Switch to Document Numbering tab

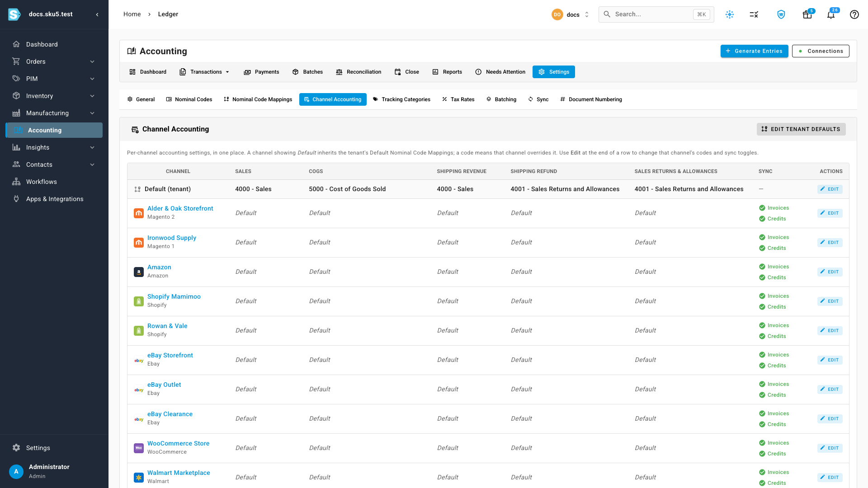[591, 99]
